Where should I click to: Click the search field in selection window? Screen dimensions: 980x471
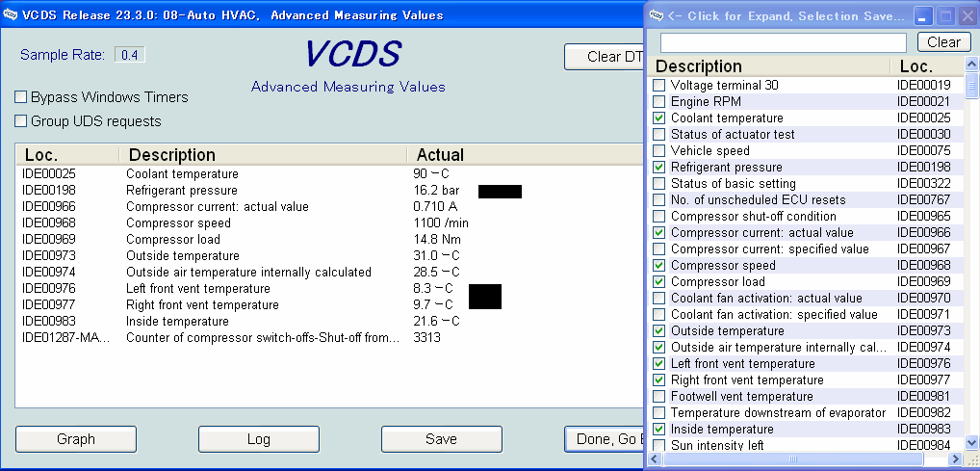coord(783,42)
